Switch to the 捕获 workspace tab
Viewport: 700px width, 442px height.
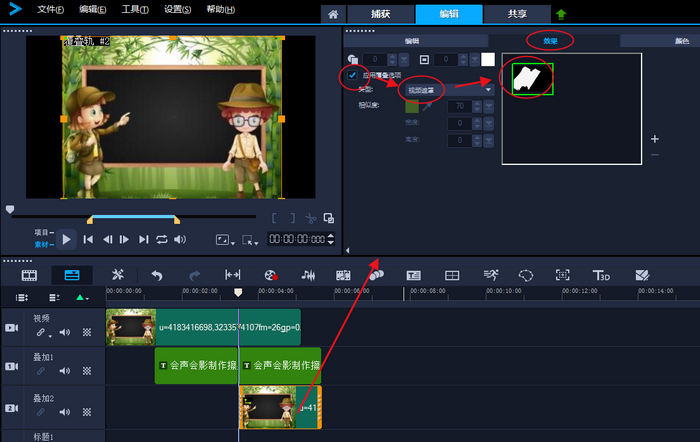click(x=380, y=14)
